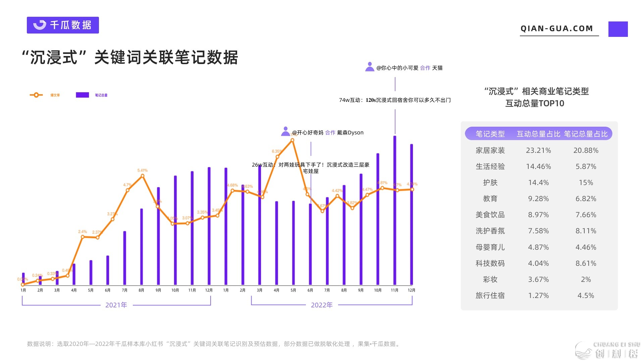Click the 科技数码 row label
This screenshot has height=362, width=644.
[x=490, y=263]
